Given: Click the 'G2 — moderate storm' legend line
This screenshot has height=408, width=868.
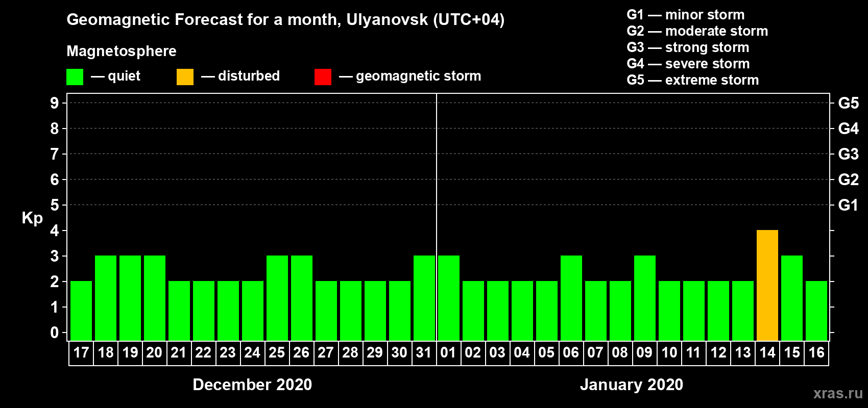Looking at the screenshot, I should [x=697, y=31].
